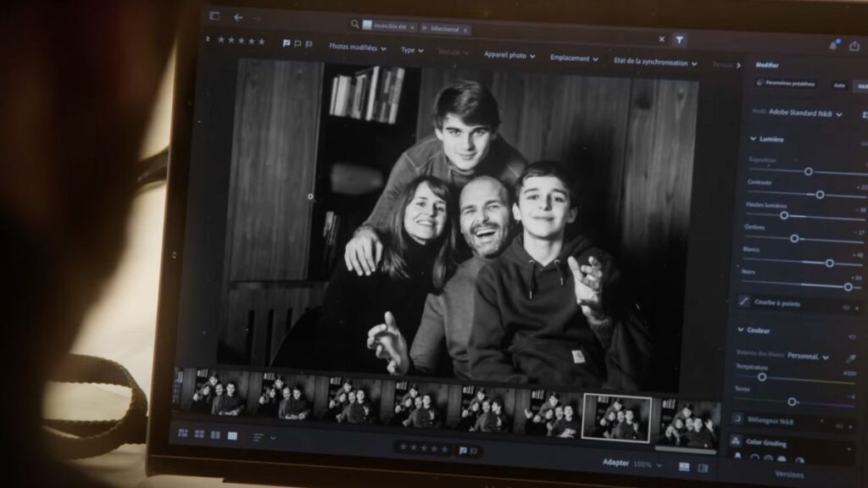Open the sort order icon

pos(259,437)
